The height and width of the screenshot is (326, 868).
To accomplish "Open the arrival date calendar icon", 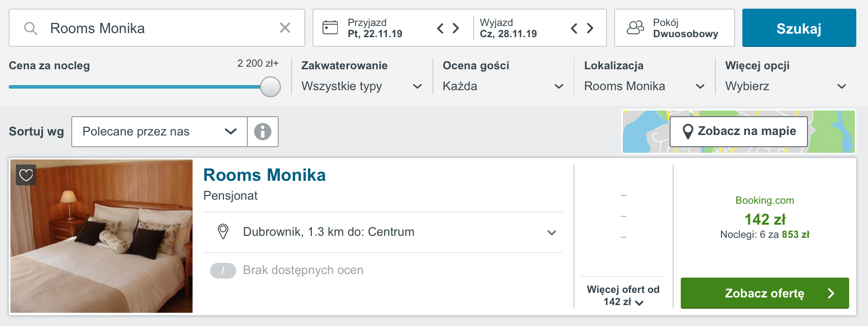I will (x=330, y=28).
